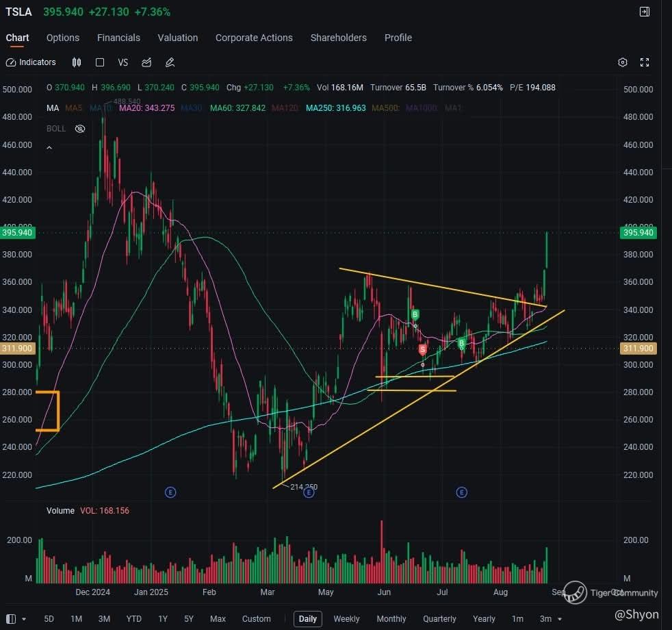The width and height of the screenshot is (672, 630).
Task: Select the Max time range
Action: coord(218,619)
